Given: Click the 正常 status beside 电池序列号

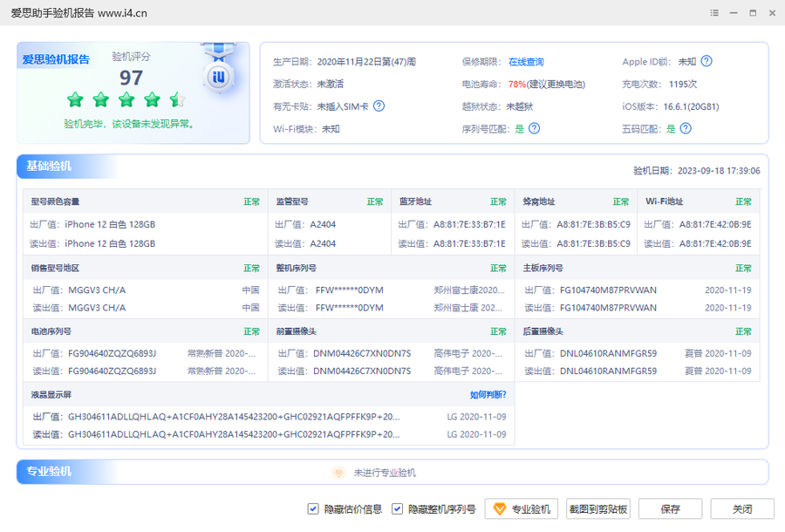Looking at the screenshot, I should tap(252, 331).
